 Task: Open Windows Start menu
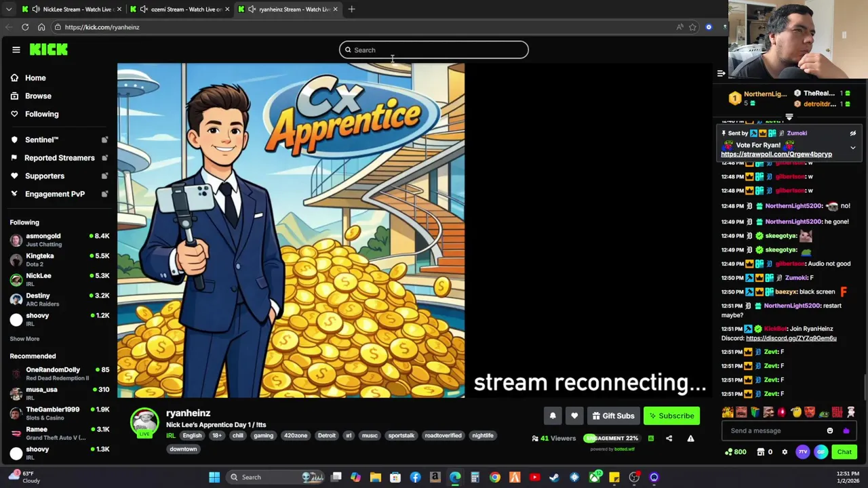pyautogui.click(x=214, y=477)
